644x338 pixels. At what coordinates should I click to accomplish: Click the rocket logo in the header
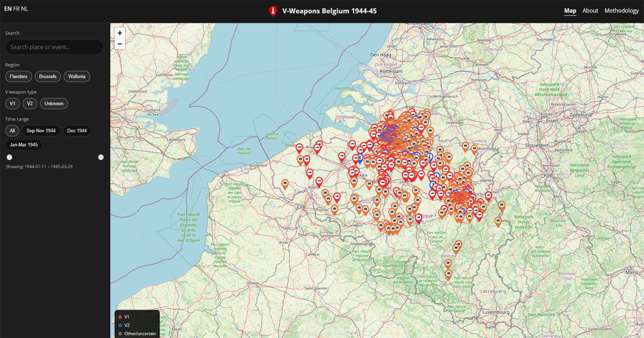pos(274,10)
